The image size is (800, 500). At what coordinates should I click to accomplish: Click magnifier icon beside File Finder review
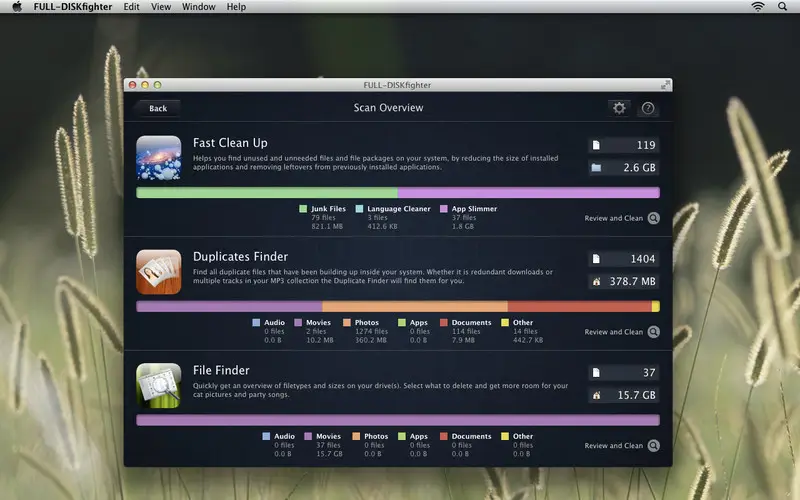pos(654,445)
